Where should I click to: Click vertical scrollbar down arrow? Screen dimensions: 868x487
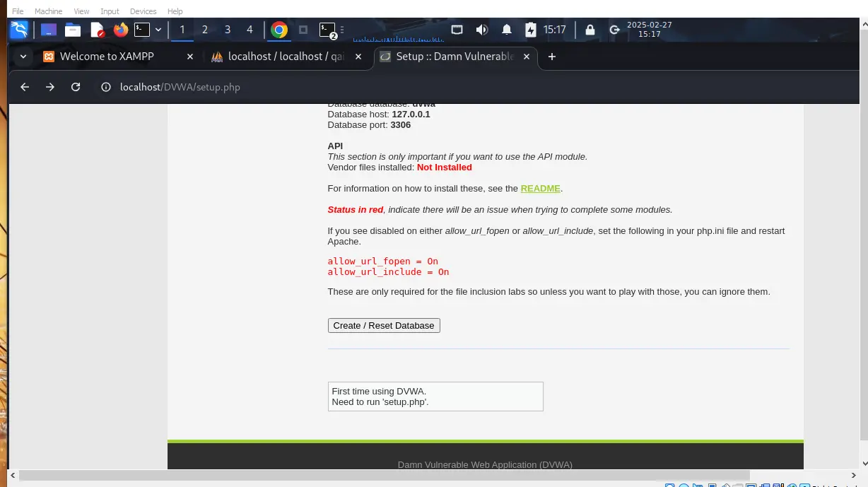click(x=864, y=464)
